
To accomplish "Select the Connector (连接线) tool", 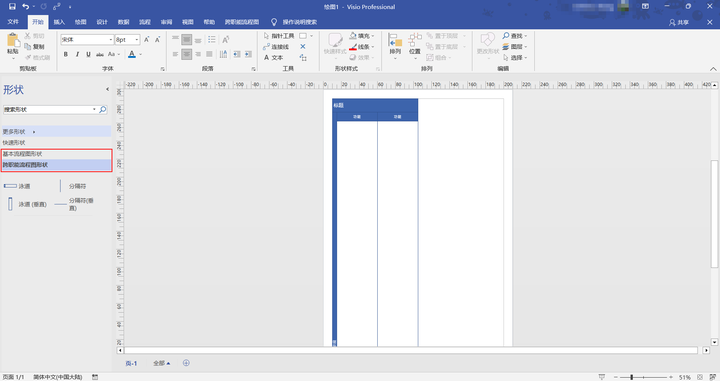I will point(276,47).
